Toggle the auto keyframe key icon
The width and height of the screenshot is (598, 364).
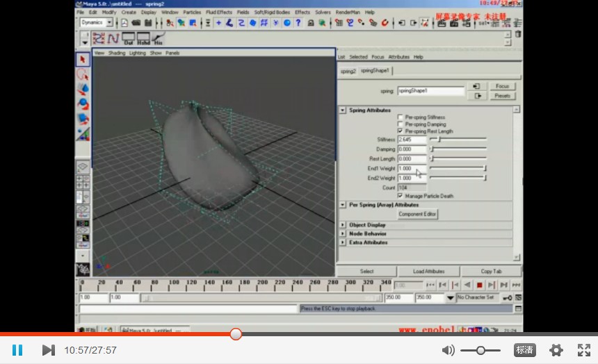coord(507,298)
